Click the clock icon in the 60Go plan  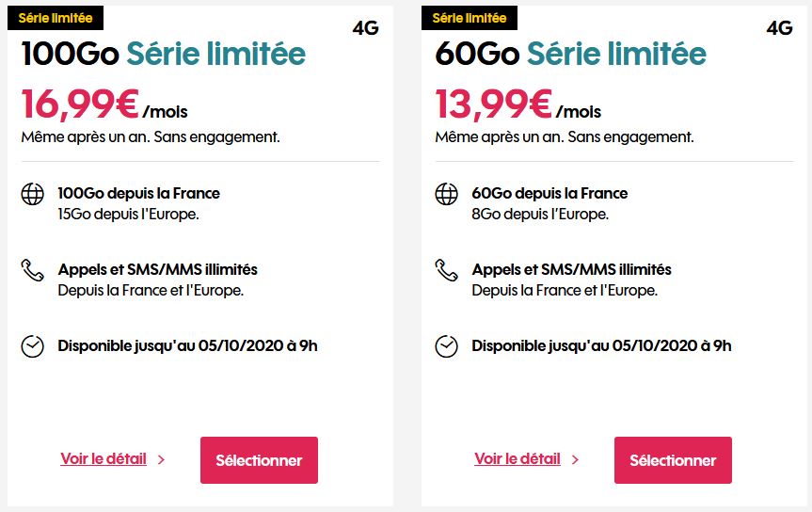(446, 346)
